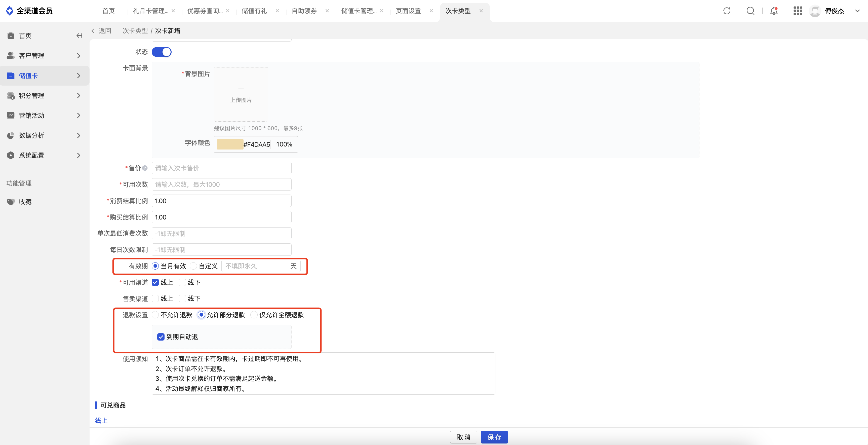This screenshot has width=868, height=445.
Task: Click the 取消 button
Action: click(x=463, y=437)
